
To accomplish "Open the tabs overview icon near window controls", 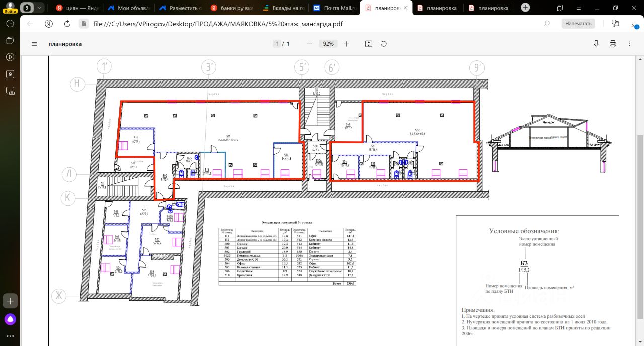I will pyautogui.click(x=560, y=8).
